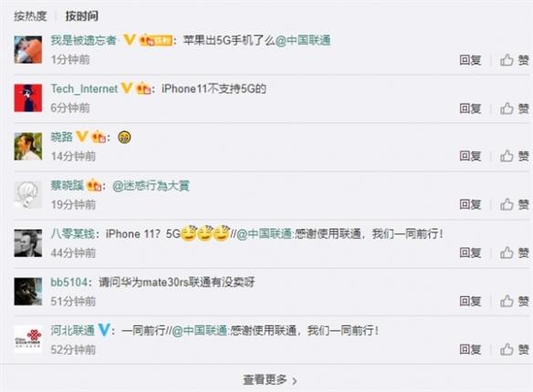The height and width of the screenshot is (392, 533).
Task: Reply to bb5104's comment
Action: click(470, 301)
